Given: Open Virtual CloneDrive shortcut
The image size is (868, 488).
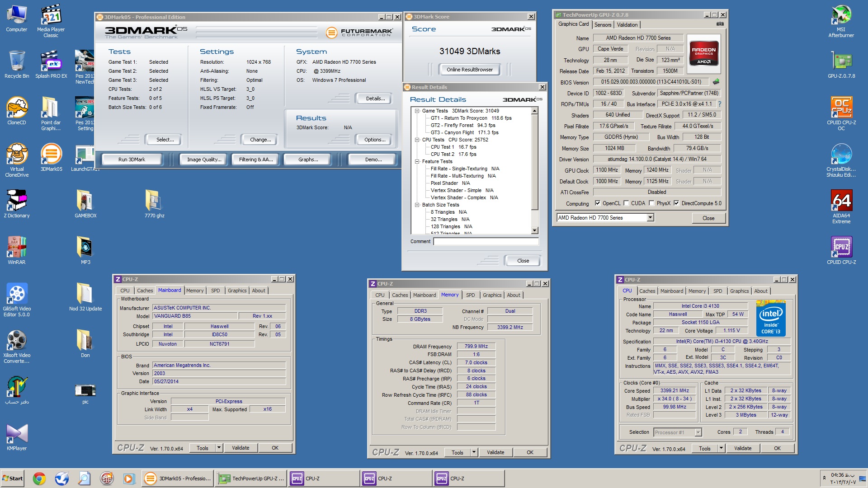Looking at the screenshot, I should 17,160.
